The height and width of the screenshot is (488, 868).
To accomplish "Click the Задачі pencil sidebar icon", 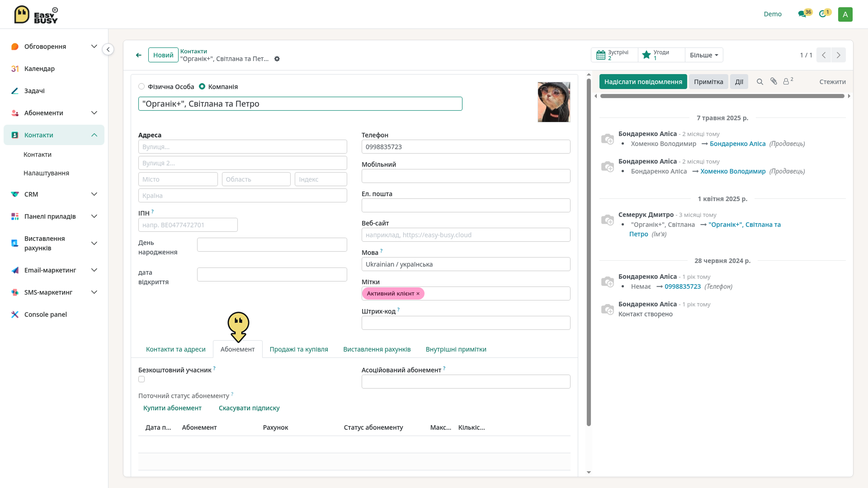I will tap(15, 91).
